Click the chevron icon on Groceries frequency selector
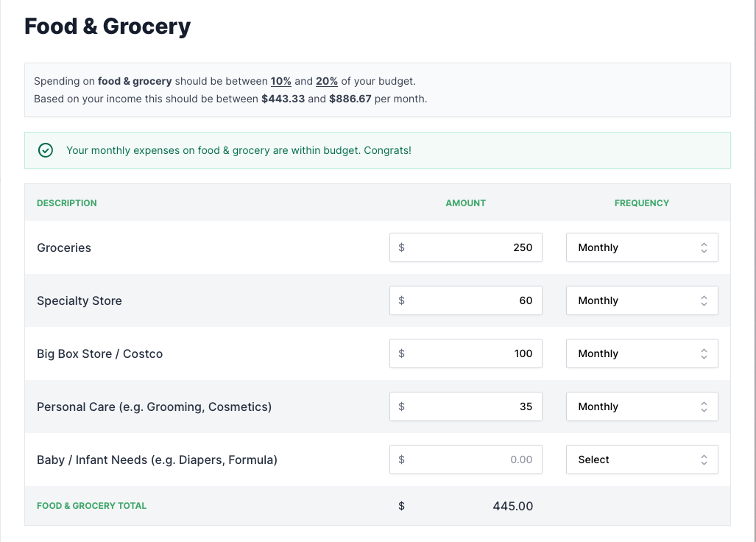Image resolution: width=756 pixels, height=542 pixels. click(704, 247)
